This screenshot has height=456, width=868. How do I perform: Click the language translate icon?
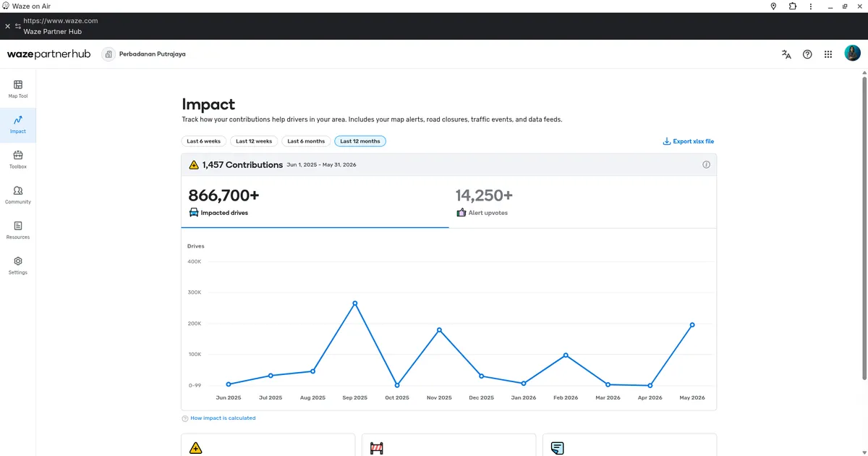pos(786,54)
